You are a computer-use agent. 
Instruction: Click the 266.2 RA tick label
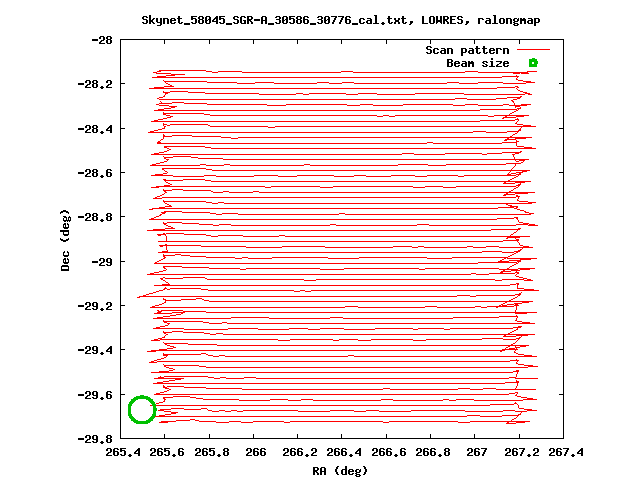300,452
